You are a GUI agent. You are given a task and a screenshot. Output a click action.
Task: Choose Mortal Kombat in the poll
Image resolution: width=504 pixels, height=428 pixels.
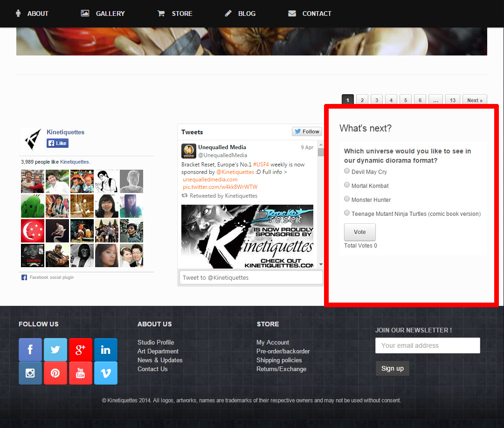(347, 185)
